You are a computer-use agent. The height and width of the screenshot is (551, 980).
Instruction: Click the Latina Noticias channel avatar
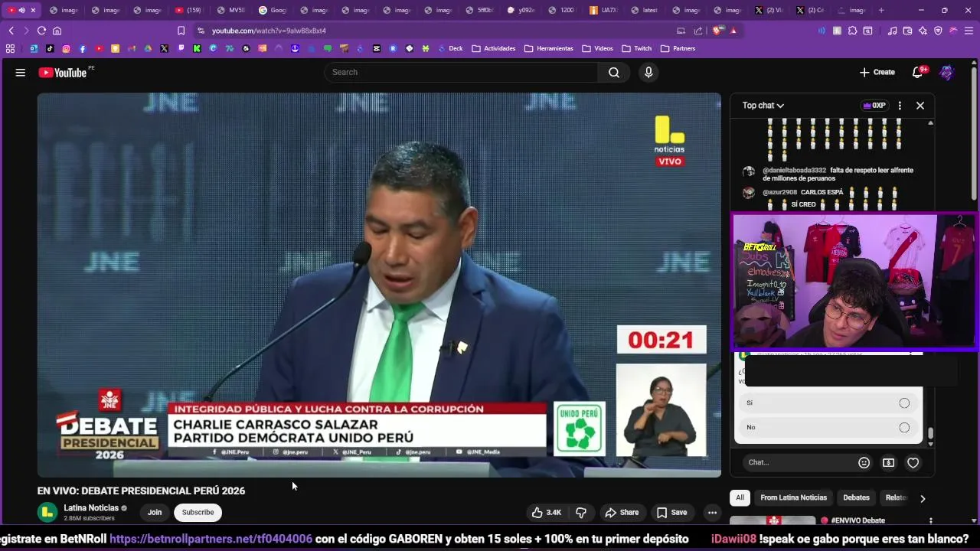tap(47, 513)
